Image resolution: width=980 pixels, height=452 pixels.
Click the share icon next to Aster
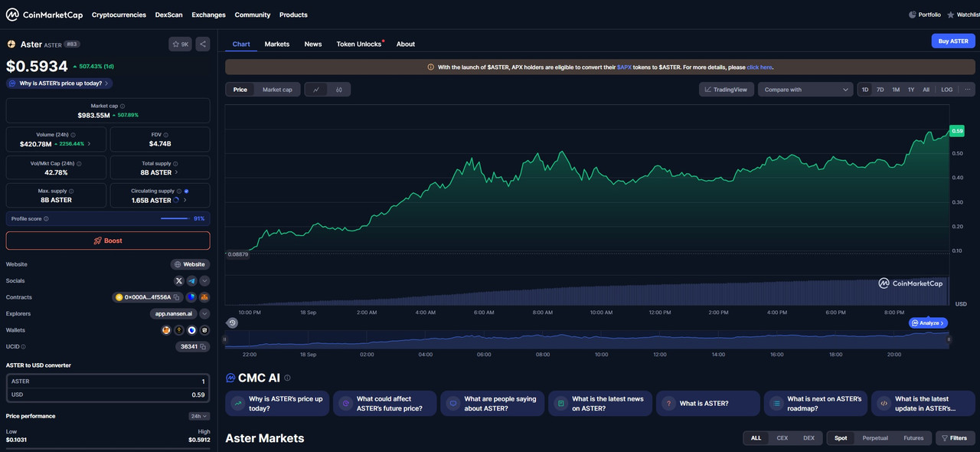[x=203, y=44]
